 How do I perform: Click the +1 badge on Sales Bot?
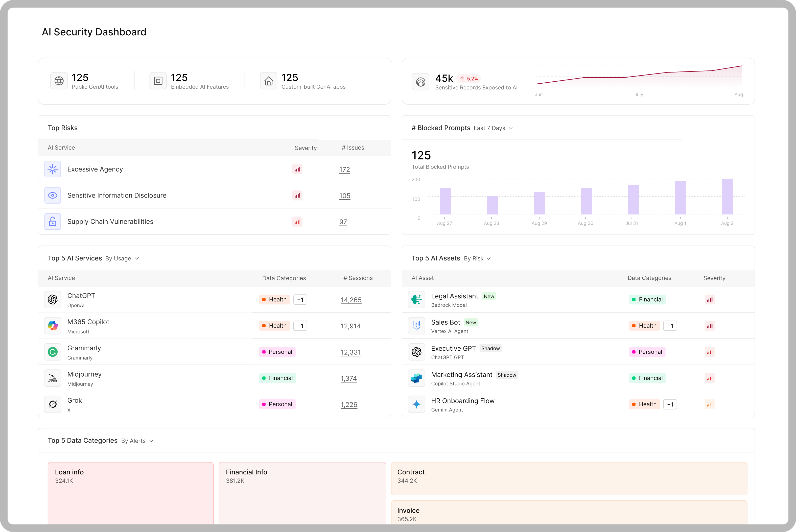[670, 326]
